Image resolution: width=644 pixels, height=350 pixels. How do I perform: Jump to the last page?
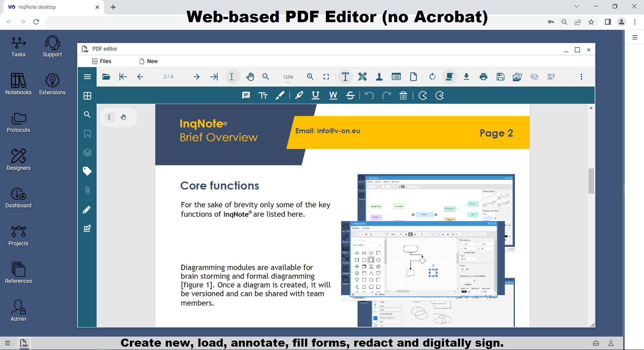[x=214, y=77]
